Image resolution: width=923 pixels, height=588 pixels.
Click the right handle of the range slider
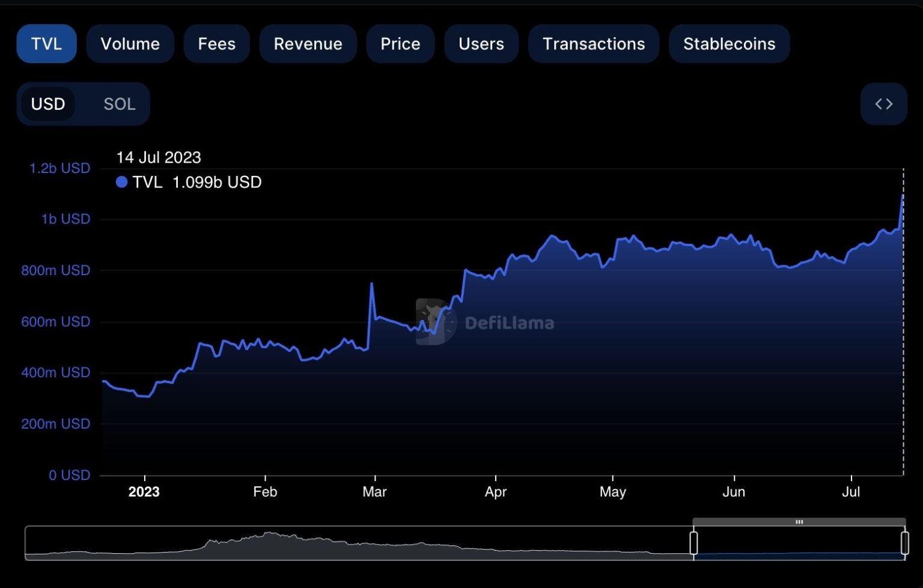pos(904,543)
